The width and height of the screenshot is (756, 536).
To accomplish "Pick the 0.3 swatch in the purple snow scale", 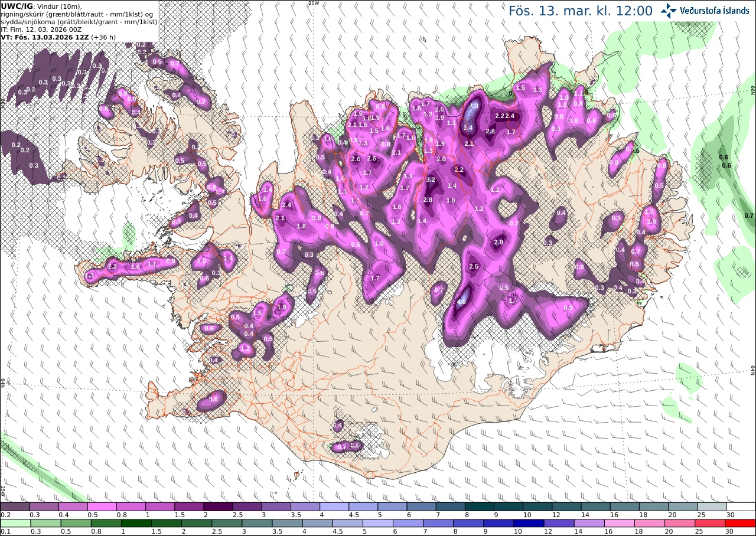I will click(44, 506).
